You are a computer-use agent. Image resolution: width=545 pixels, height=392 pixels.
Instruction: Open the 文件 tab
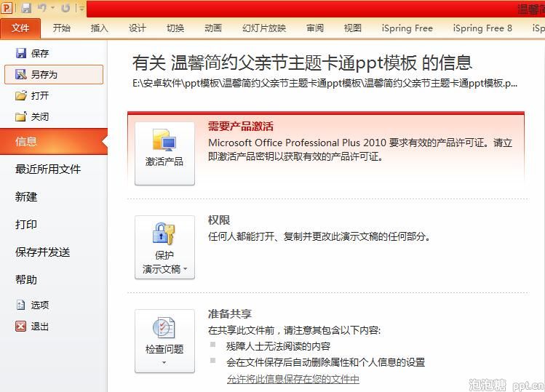[x=20, y=28]
